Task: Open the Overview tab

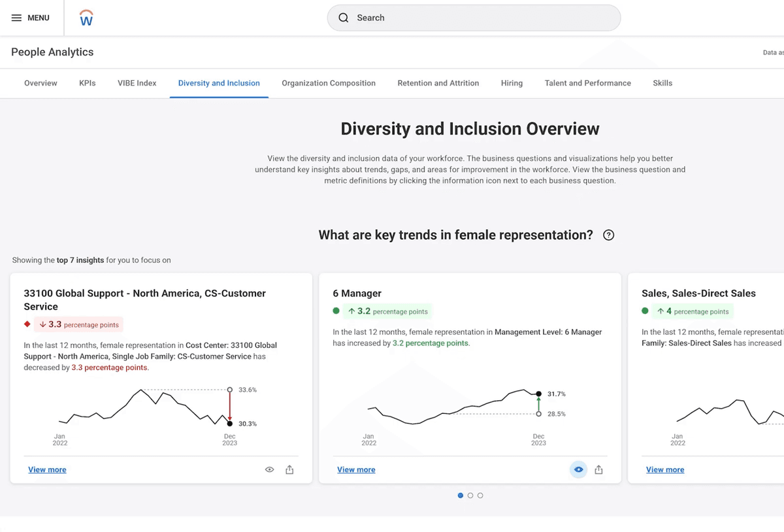Action: click(x=41, y=83)
